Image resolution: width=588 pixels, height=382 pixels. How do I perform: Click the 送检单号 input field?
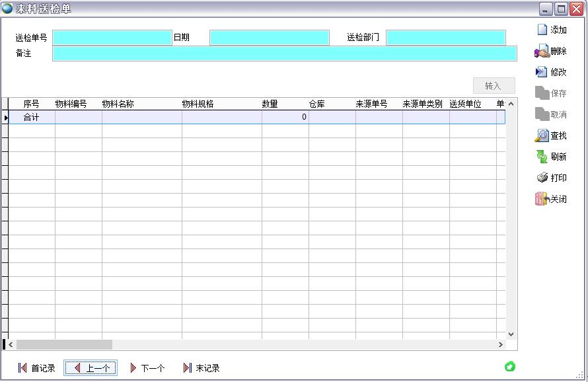[x=112, y=38]
